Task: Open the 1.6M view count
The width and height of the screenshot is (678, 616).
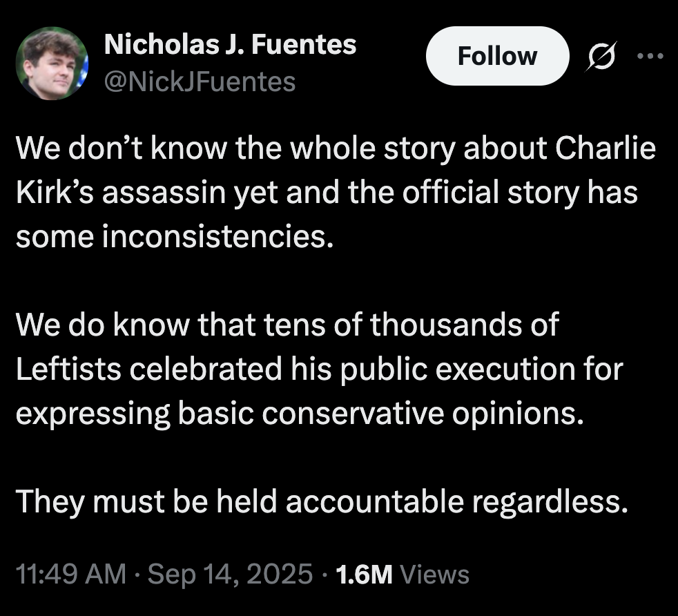Action: [362, 574]
